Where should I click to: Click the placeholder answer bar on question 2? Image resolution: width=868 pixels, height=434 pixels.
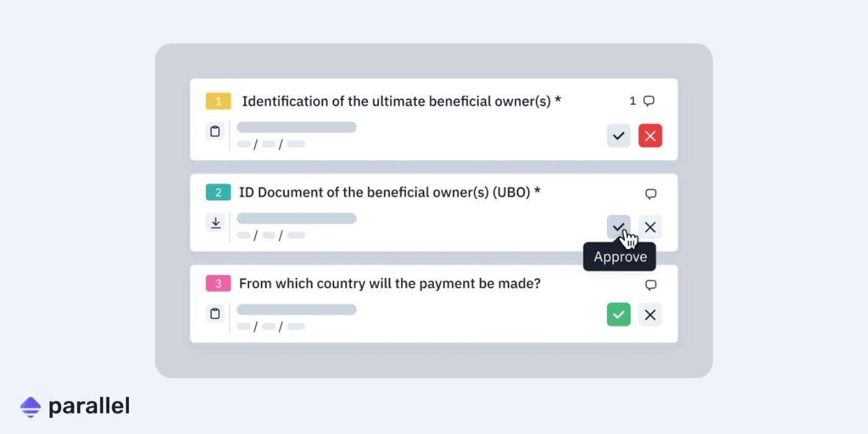[x=296, y=218]
